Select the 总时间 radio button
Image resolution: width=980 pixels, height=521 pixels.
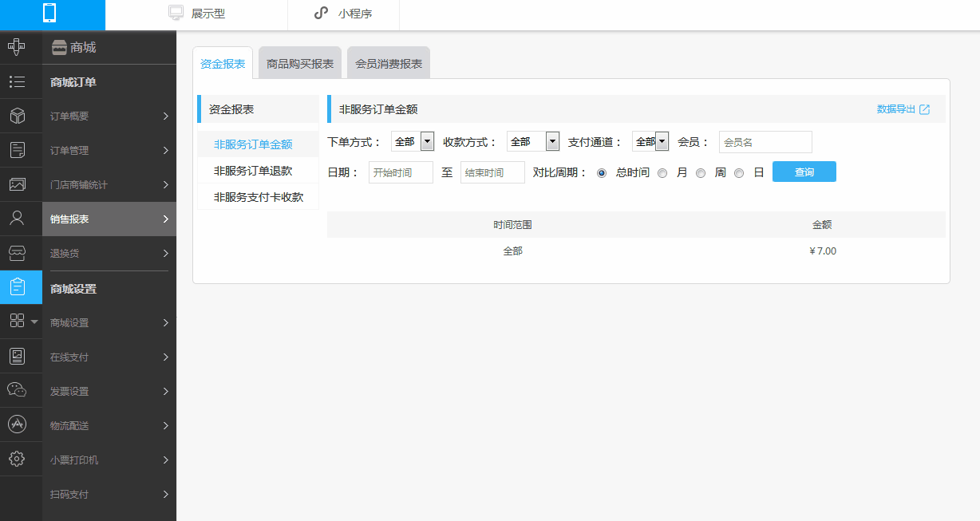(x=602, y=172)
